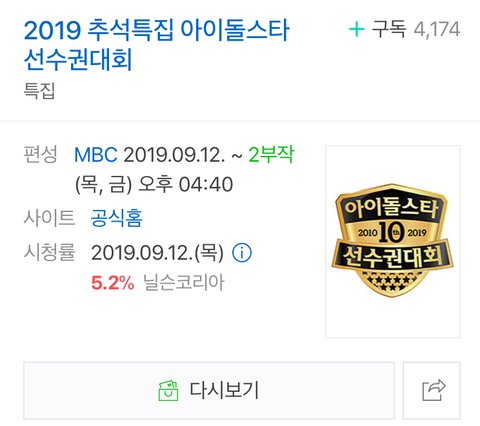Tap the green wallet icon beside 다시보기

[x=168, y=390]
